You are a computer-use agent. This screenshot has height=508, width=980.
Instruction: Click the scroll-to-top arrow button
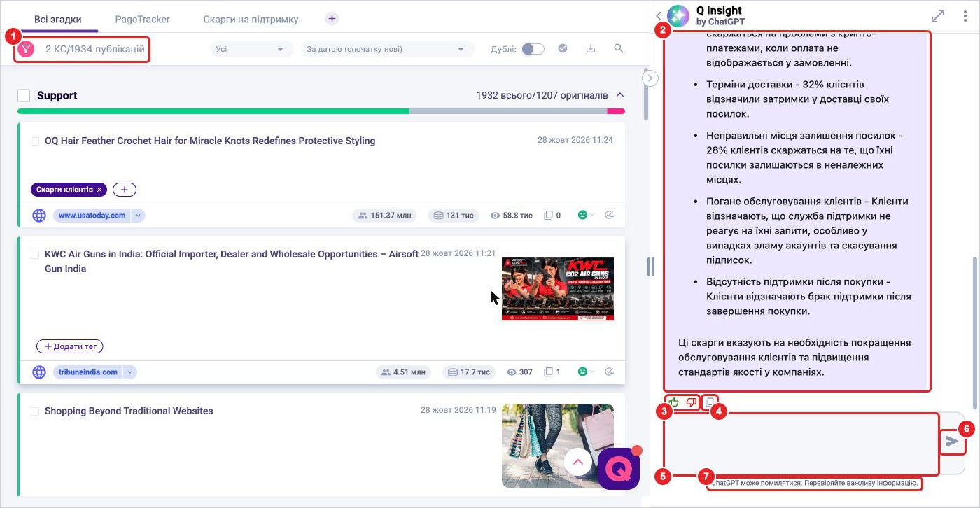578,462
